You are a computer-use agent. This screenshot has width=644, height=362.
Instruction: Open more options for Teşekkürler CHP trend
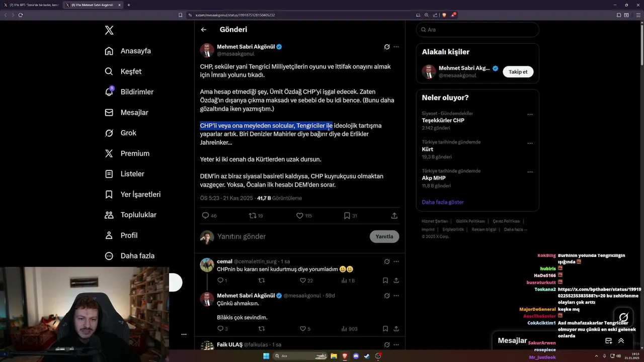(530, 115)
